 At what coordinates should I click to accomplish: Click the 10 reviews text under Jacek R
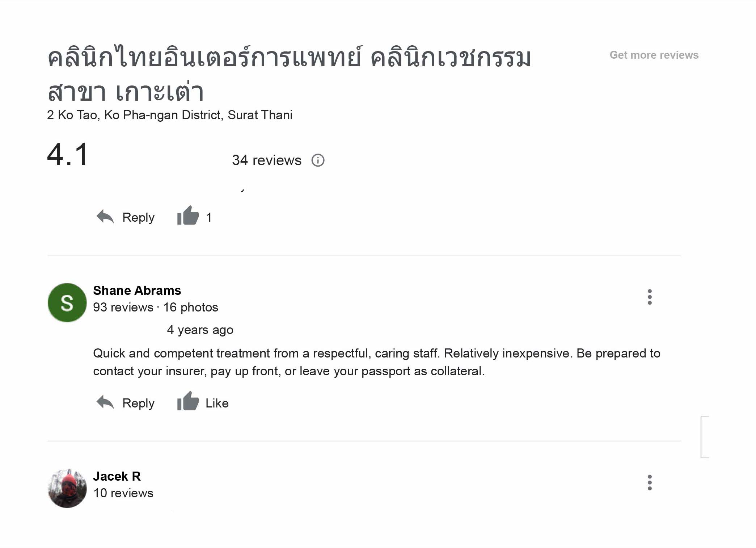pyautogui.click(x=123, y=493)
